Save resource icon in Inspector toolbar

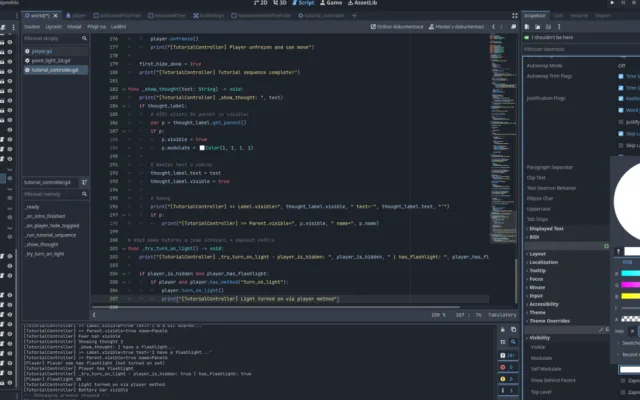548,27
